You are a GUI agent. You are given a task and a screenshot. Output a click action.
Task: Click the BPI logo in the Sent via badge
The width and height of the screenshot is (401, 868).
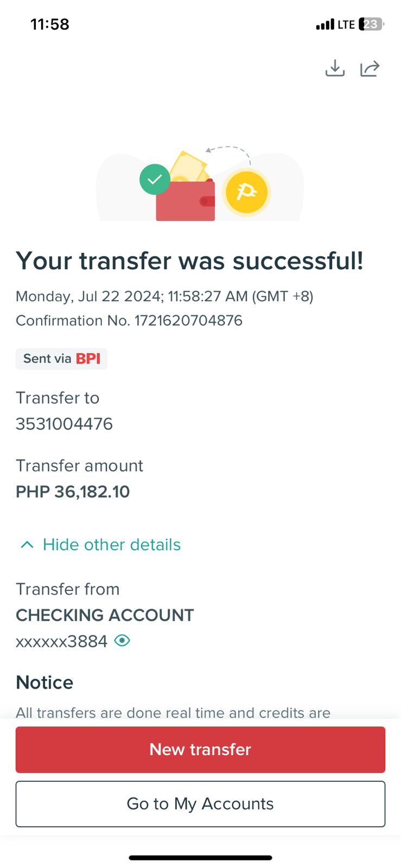coord(88,359)
